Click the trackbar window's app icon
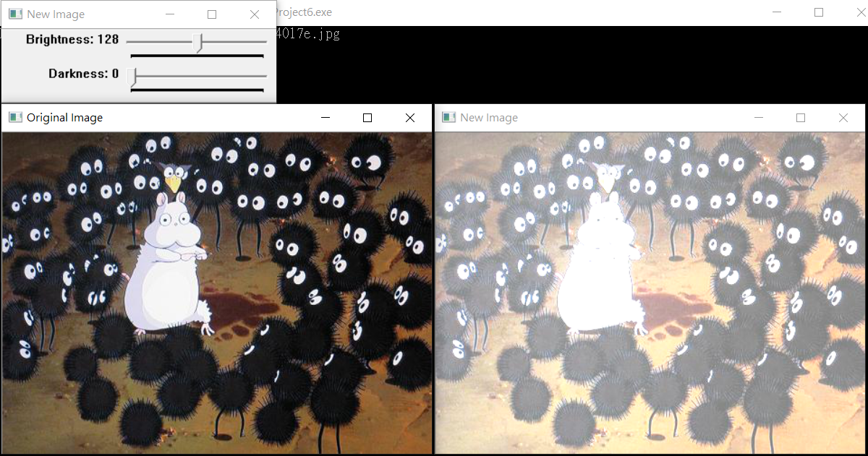The image size is (868, 456). tap(14, 14)
